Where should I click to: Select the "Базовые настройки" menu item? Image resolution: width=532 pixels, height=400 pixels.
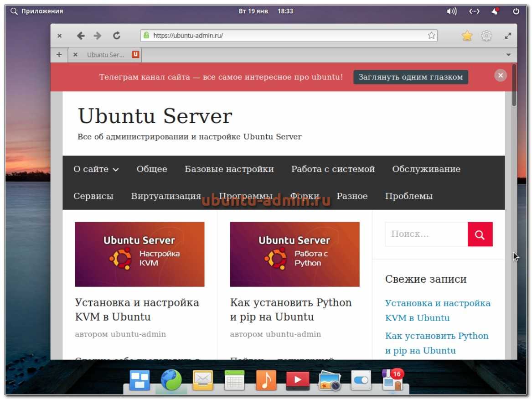[229, 169]
